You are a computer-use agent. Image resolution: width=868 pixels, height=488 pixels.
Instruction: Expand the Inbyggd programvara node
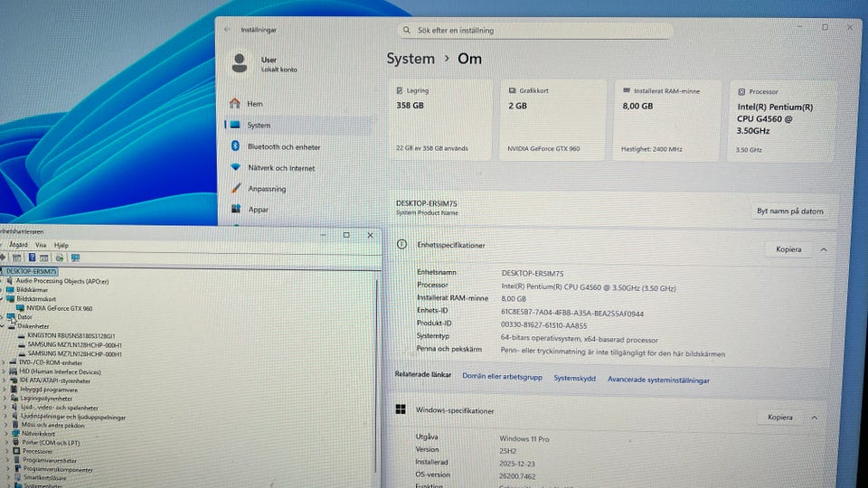5,389
